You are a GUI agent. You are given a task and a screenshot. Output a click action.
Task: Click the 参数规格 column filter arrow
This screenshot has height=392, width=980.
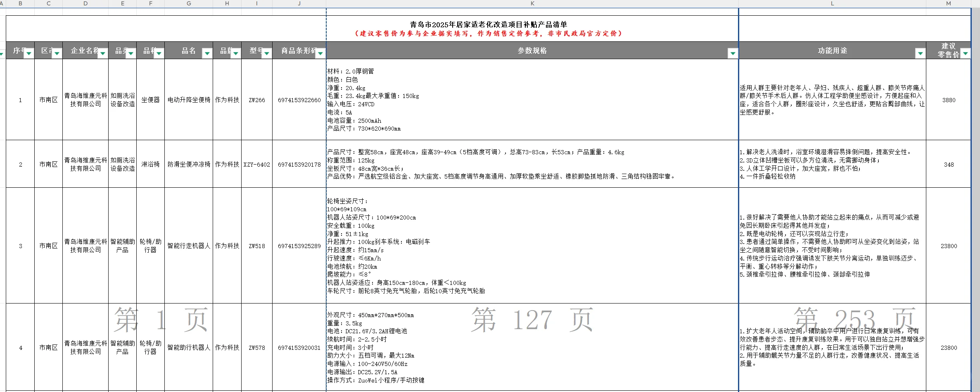733,53
